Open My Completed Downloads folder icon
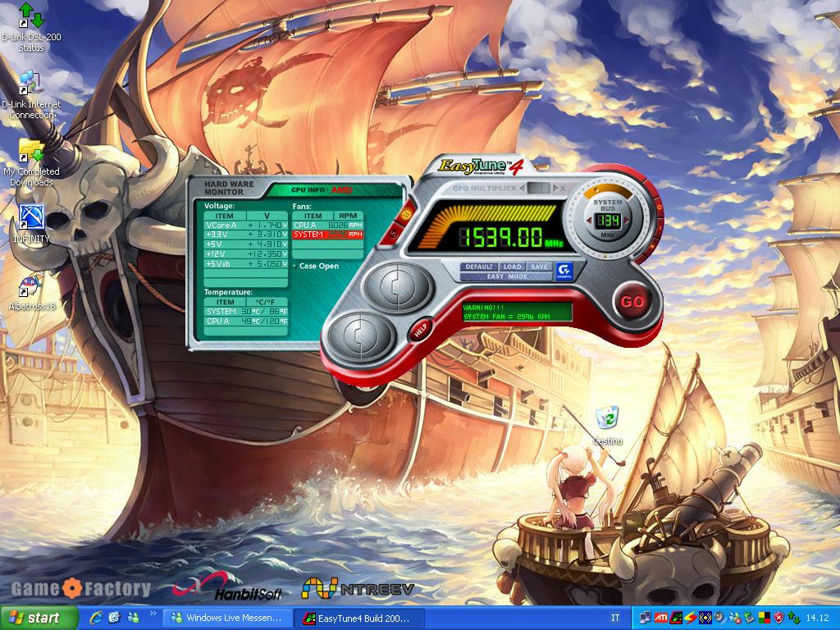This screenshot has width=840, height=630. click(x=31, y=162)
